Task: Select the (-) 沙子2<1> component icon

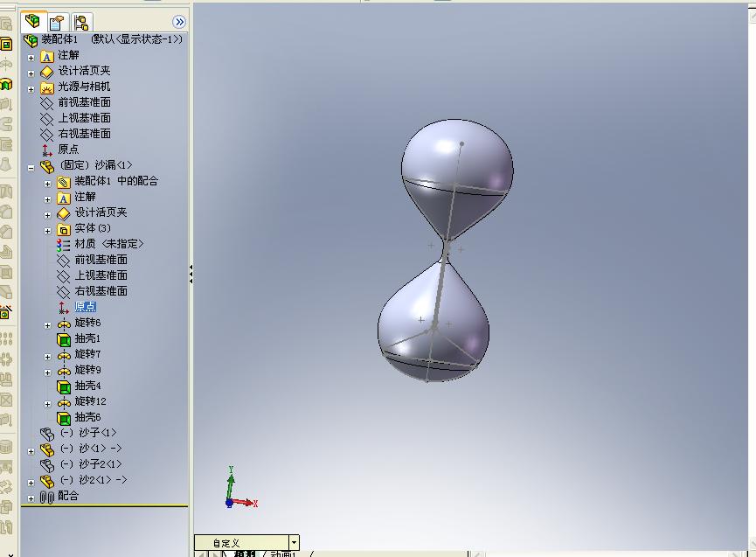Action: pyautogui.click(x=47, y=465)
